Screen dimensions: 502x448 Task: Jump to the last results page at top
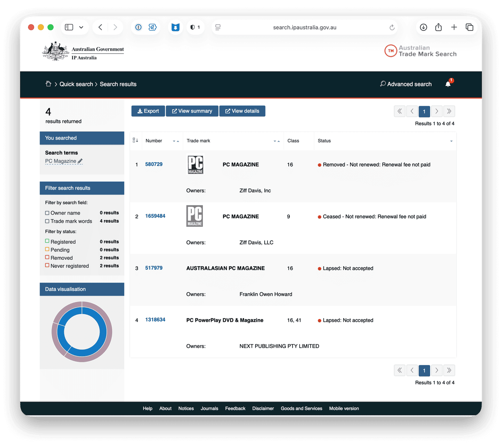pyautogui.click(x=449, y=111)
